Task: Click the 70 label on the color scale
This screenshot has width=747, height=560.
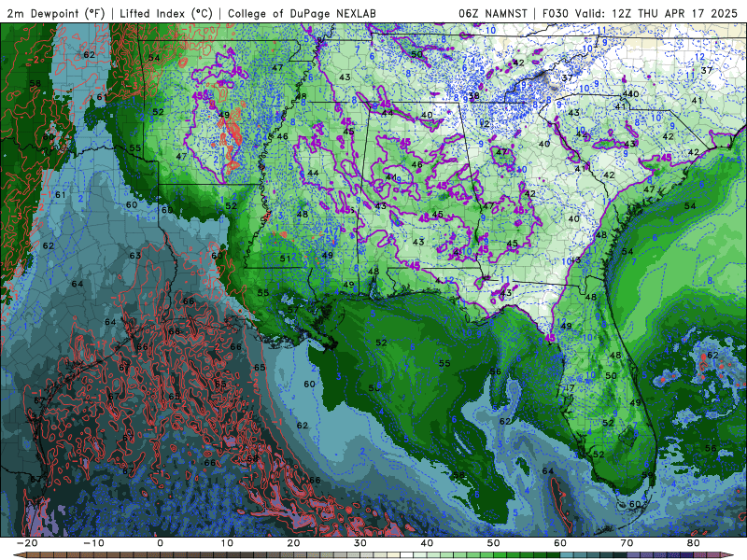Action: [x=627, y=543]
